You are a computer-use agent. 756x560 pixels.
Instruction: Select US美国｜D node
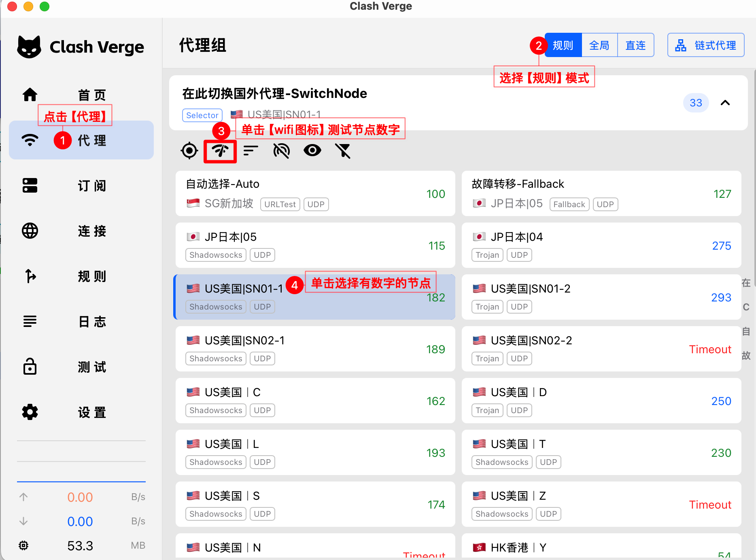pos(601,401)
